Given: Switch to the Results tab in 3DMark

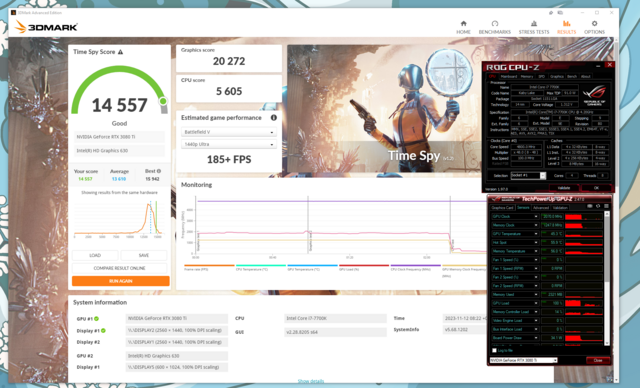Looking at the screenshot, I should pyautogui.click(x=566, y=27).
